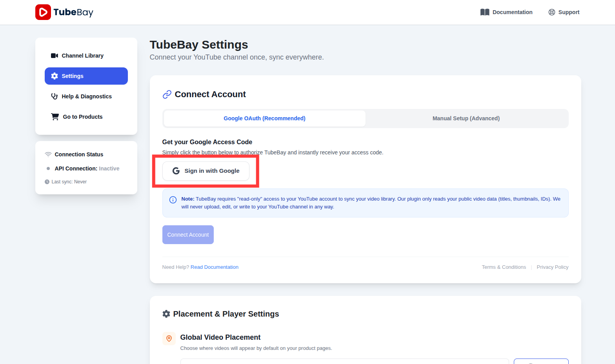Click the link icon next to Connect Account

[167, 94]
